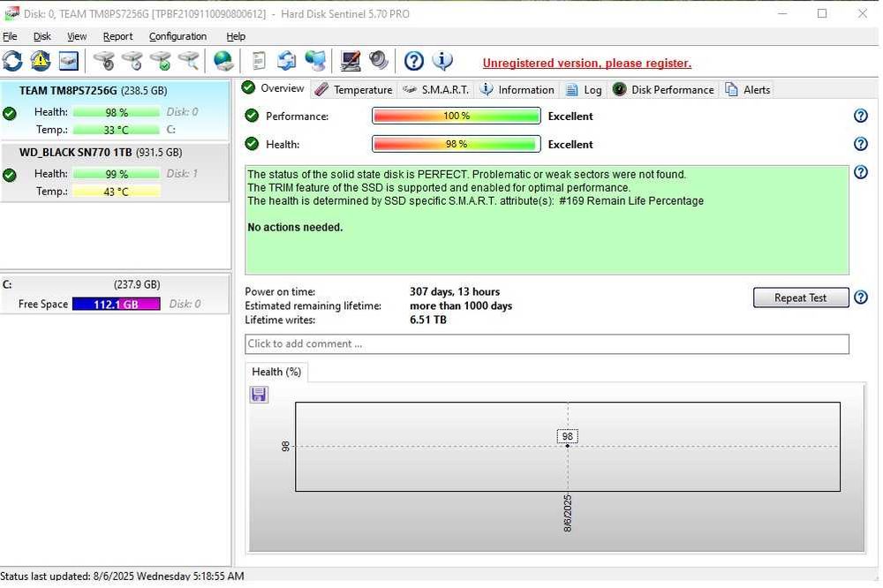The height and width of the screenshot is (588, 883).
Task: Click the speaker sound toolbar icon
Action: click(x=379, y=60)
